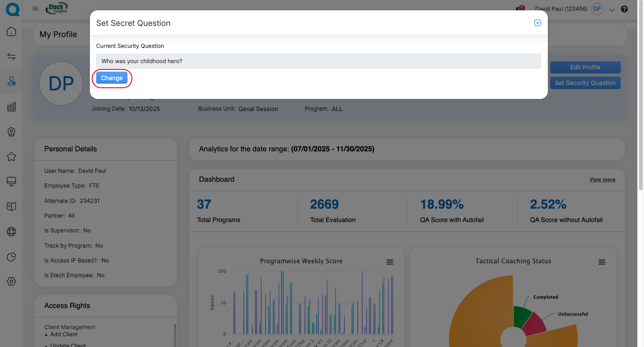Screen dimensions: 644x347
Task: Open the home icon in sidebar
Action: 12,32
